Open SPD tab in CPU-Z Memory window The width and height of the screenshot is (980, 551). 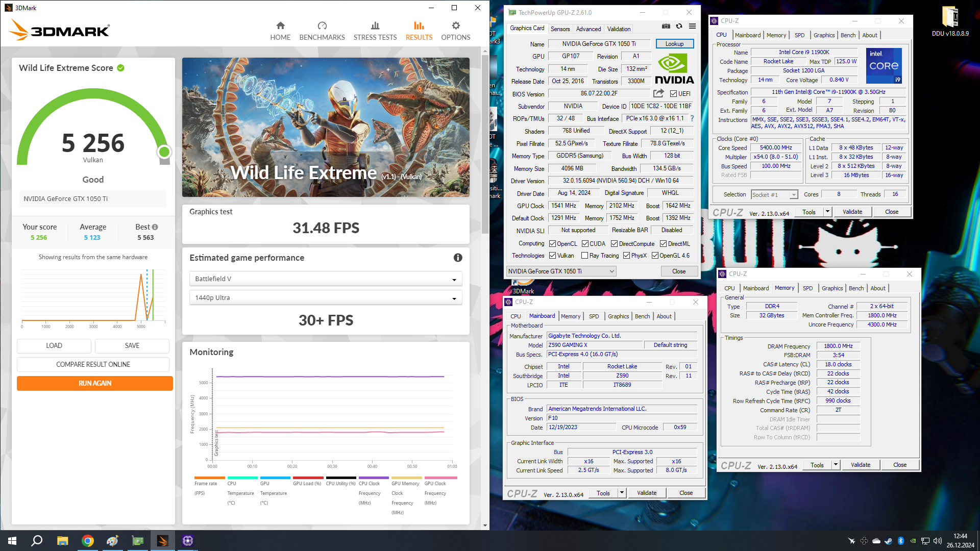(807, 288)
